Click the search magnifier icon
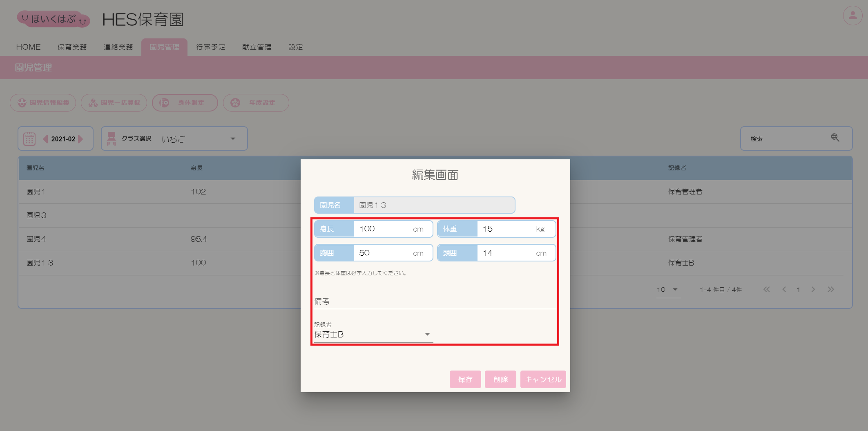This screenshot has height=431, width=868. (x=835, y=138)
